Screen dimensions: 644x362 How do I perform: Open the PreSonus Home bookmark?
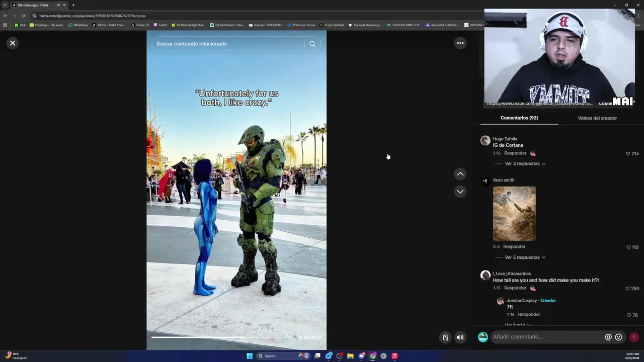click(301, 25)
